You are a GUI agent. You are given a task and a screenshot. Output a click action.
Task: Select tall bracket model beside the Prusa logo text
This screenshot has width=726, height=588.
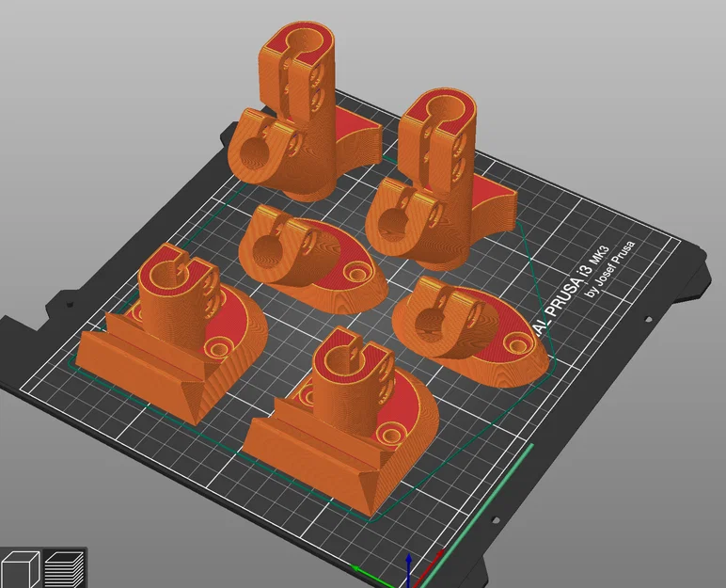440,181
